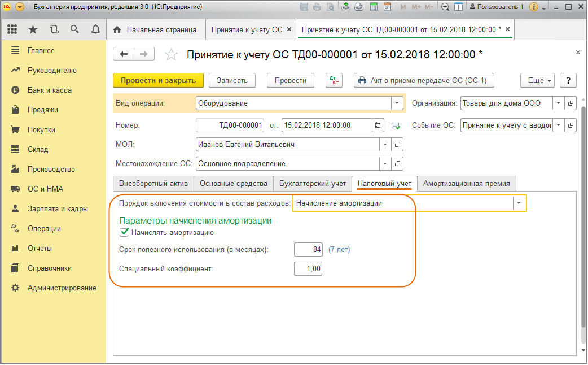Screen dimensions: 588x365
Task: Open the Еще menu button
Action: tap(537, 80)
